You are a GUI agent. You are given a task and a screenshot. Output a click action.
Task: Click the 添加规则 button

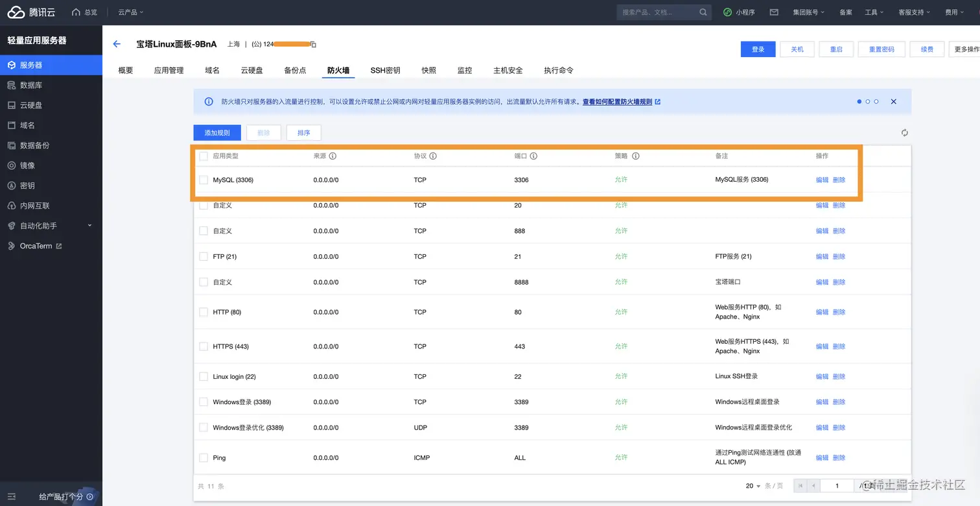[x=217, y=133]
